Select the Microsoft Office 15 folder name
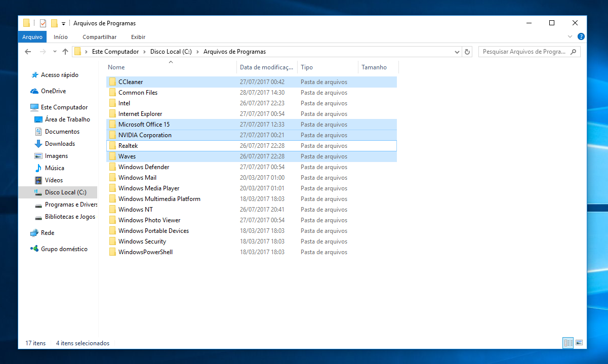608x364 pixels. (x=144, y=125)
